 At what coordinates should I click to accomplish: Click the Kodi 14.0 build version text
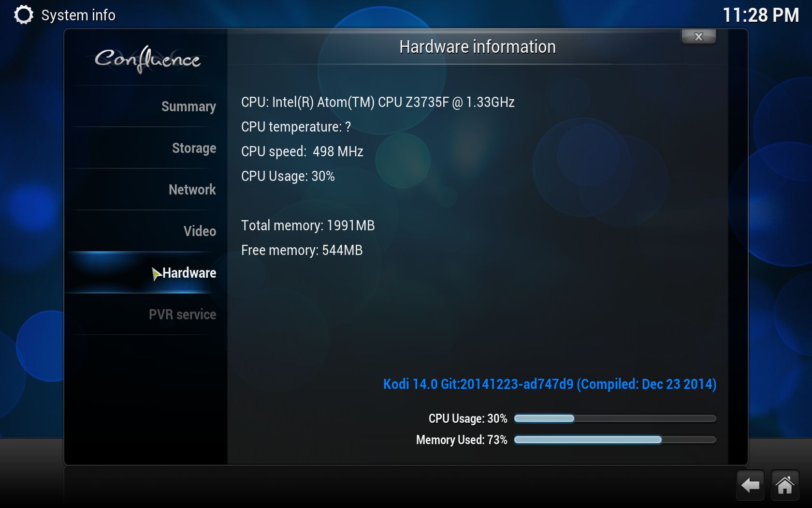coord(550,384)
